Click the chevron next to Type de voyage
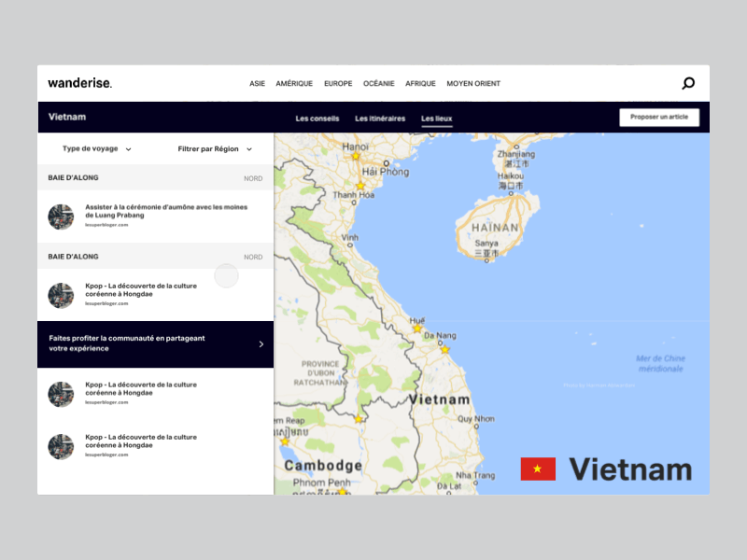Viewport: 747px width, 560px height. [128, 148]
